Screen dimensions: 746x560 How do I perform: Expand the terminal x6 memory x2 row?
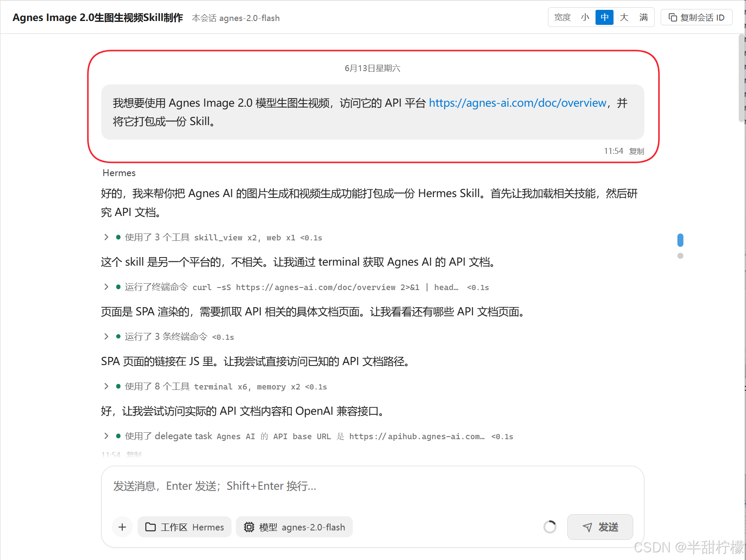click(x=215, y=386)
